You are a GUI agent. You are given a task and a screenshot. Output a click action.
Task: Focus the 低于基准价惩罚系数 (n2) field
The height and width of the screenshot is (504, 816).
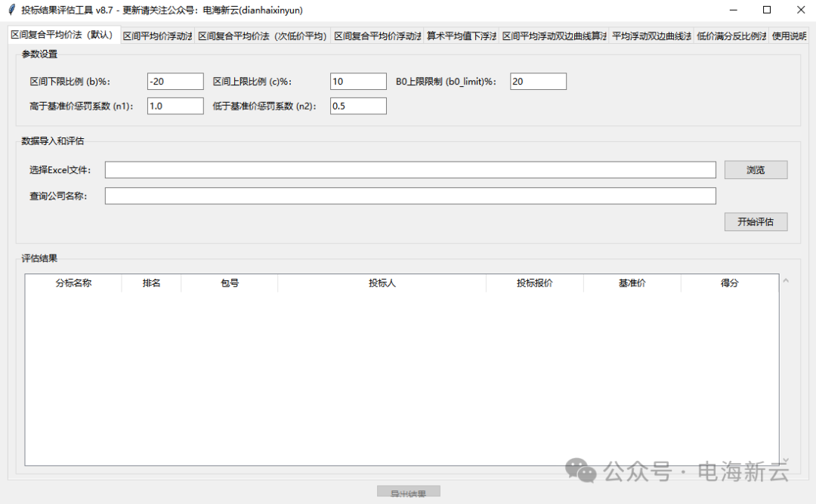[358, 106]
